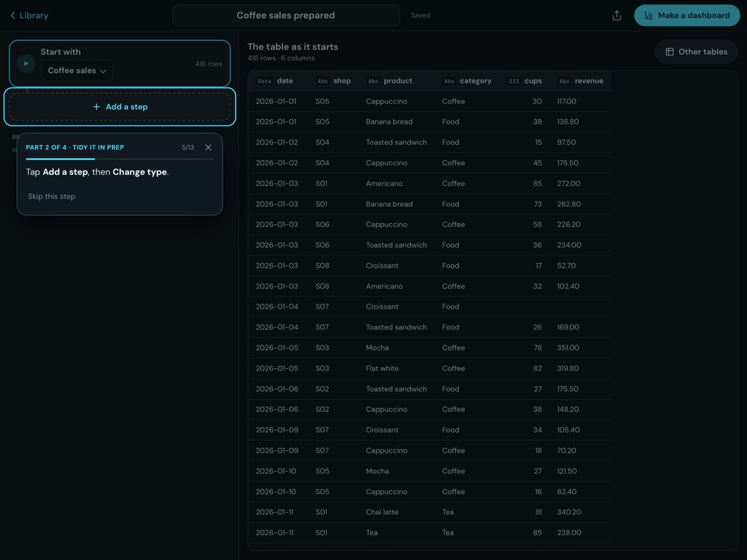
Task: Open Other tables panel
Action: [x=696, y=52]
